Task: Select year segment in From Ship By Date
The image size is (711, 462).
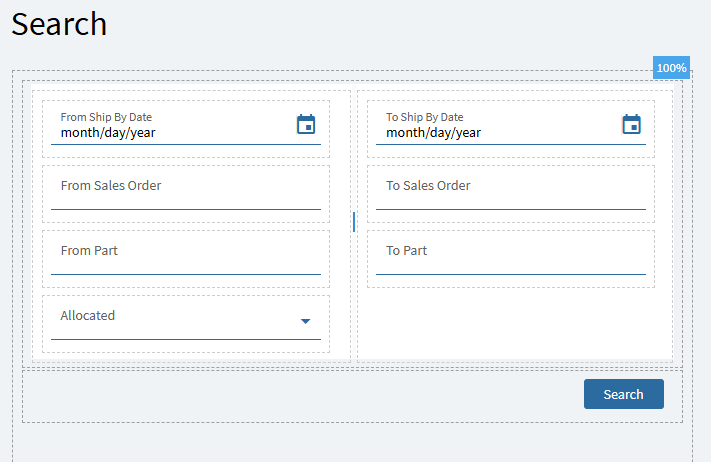Action: pos(142,132)
